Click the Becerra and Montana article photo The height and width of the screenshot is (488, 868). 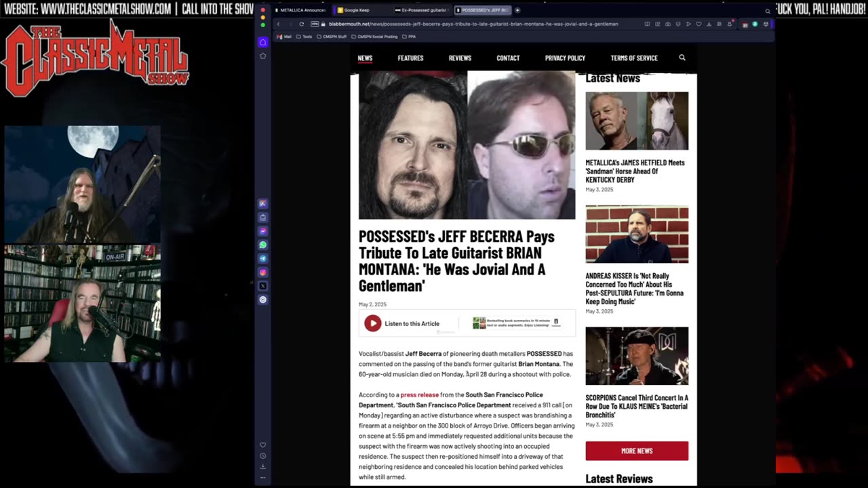click(467, 145)
